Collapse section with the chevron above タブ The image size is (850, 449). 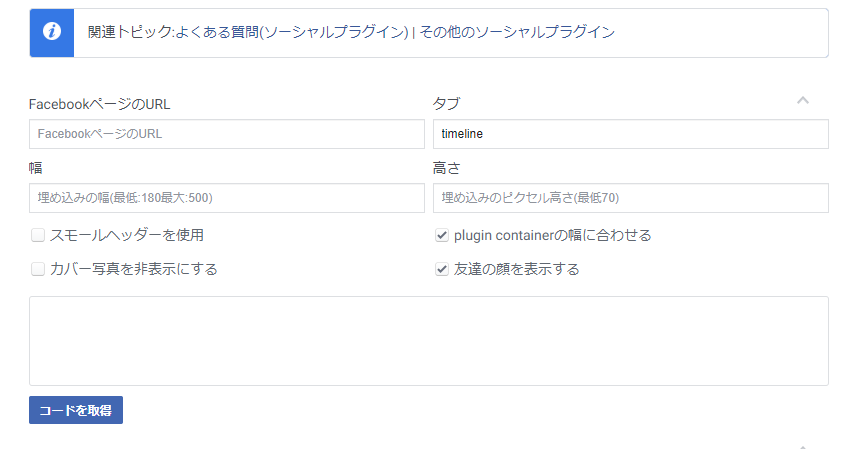803,100
